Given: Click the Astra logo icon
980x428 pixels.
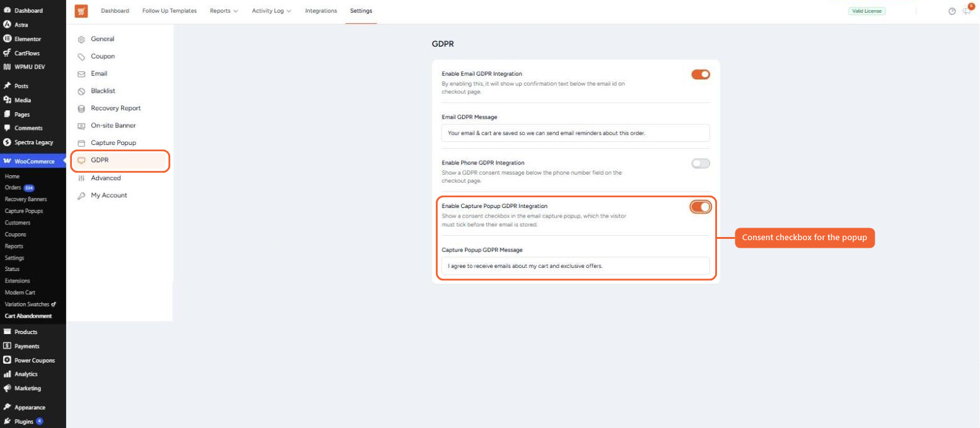Looking at the screenshot, I should pyautogui.click(x=7, y=25).
